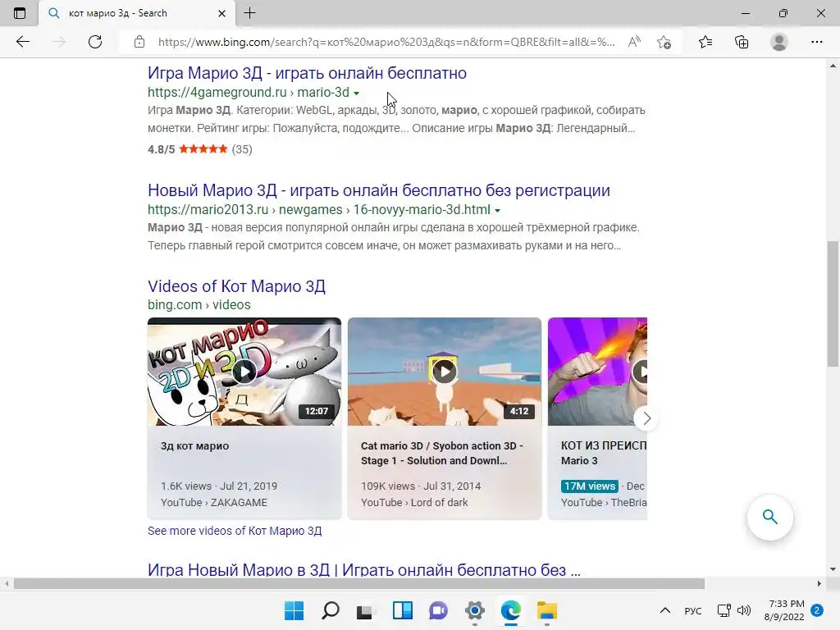
Task: Refresh the Bing search page
Action: point(95,42)
